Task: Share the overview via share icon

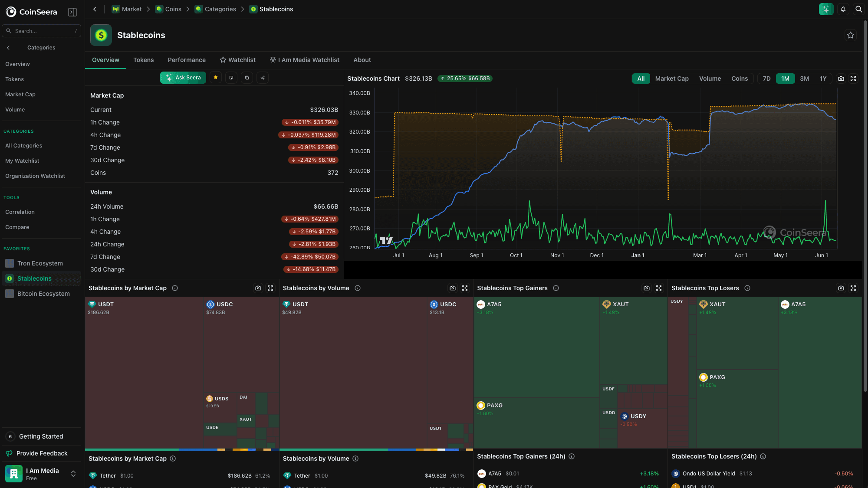Action: [x=263, y=78]
